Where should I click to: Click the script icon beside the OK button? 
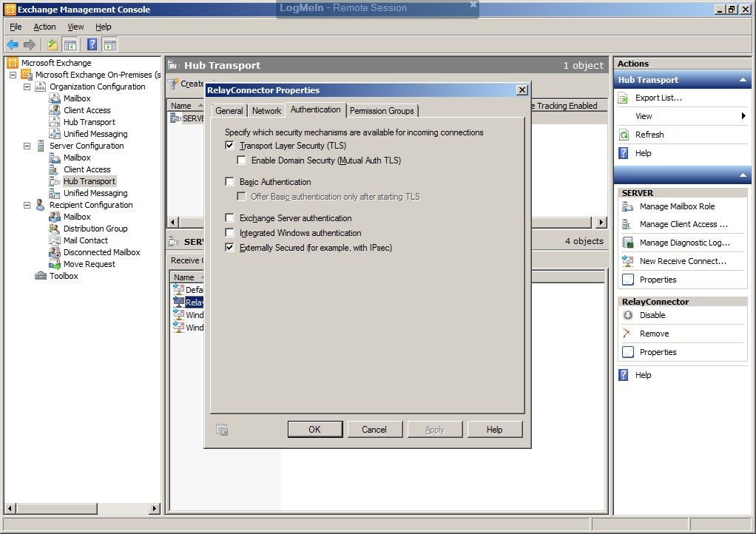pyautogui.click(x=222, y=430)
